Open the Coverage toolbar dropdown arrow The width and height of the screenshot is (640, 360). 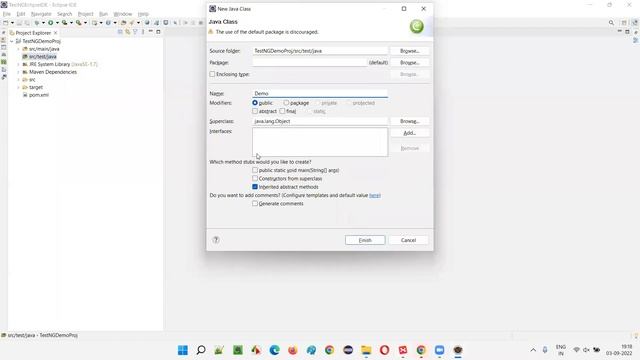pos(71,23)
